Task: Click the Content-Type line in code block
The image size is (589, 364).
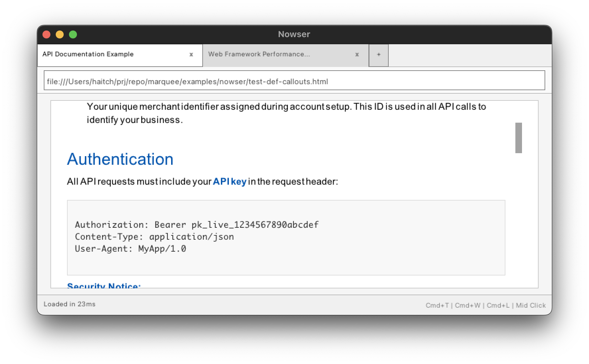Action: point(154,237)
